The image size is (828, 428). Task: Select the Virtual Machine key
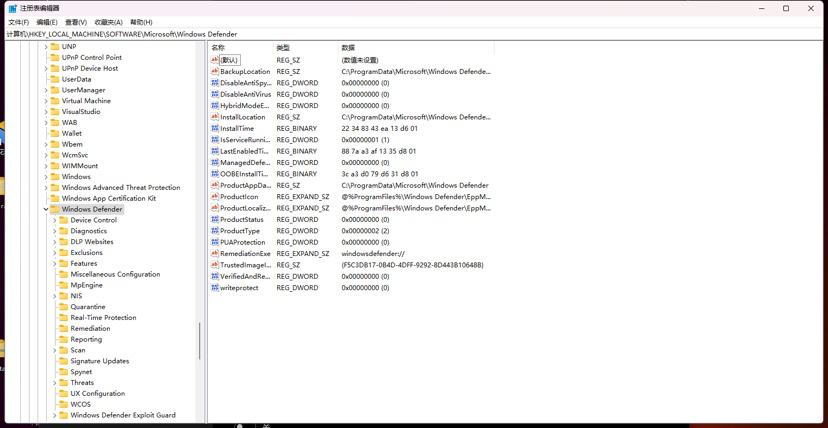(86, 100)
